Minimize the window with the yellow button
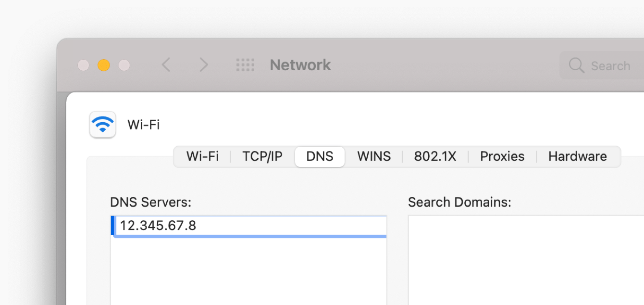644x305 pixels. pos(104,65)
